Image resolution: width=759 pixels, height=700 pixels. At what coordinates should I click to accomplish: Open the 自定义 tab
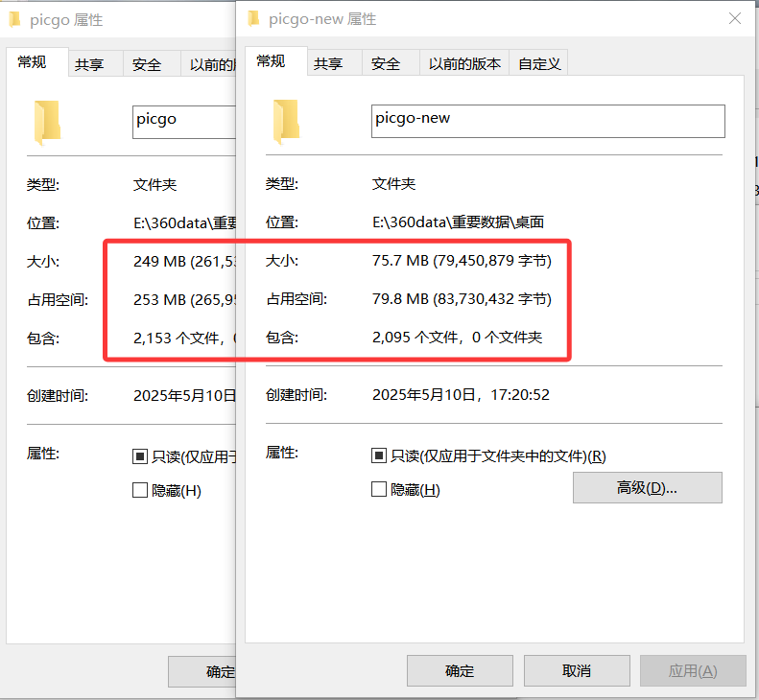click(539, 64)
